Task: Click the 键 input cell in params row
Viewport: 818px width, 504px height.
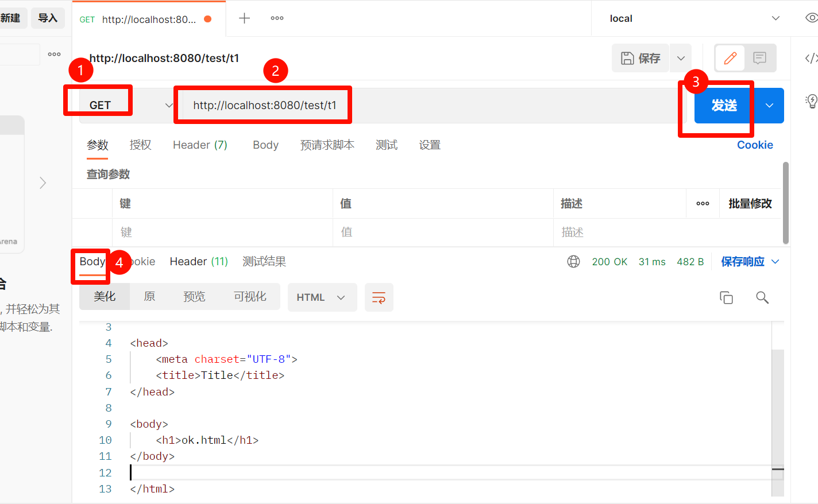Action: click(x=222, y=232)
